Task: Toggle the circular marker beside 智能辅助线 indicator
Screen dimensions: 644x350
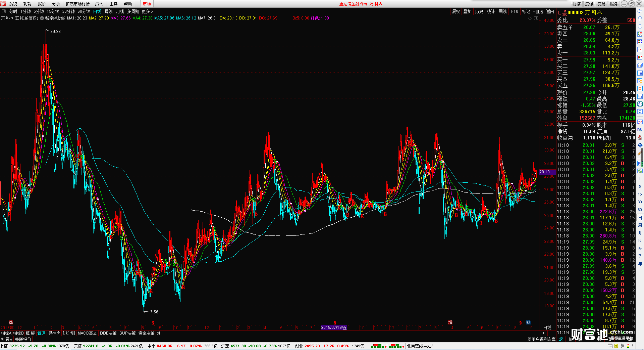Action: pyautogui.click(x=42, y=18)
